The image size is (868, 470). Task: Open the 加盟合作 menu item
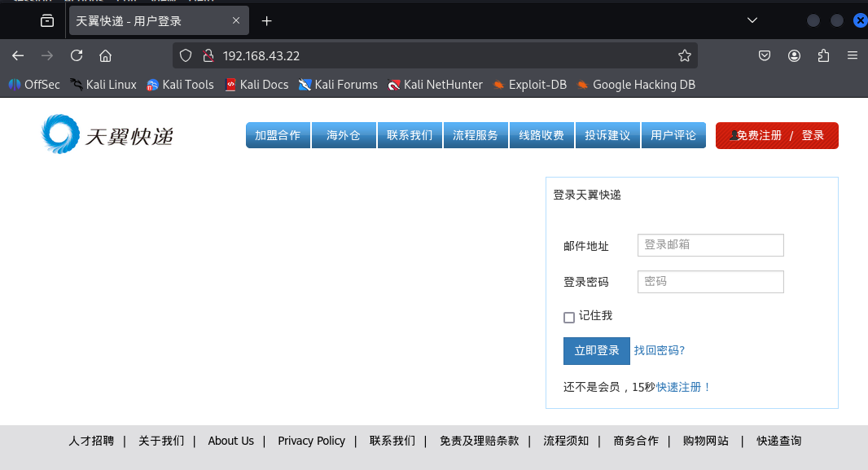(x=278, y=136)
